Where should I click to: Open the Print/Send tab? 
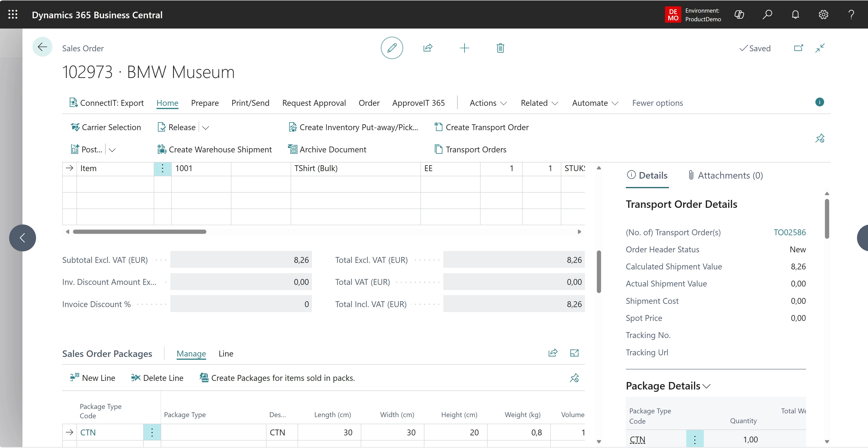click(250, 103)
